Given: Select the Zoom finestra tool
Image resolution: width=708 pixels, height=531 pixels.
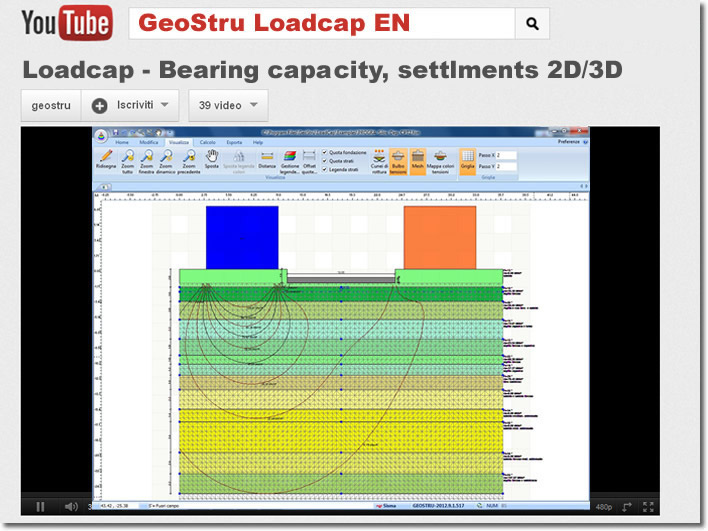Looking at the screenshot, I should click(147, 161).
